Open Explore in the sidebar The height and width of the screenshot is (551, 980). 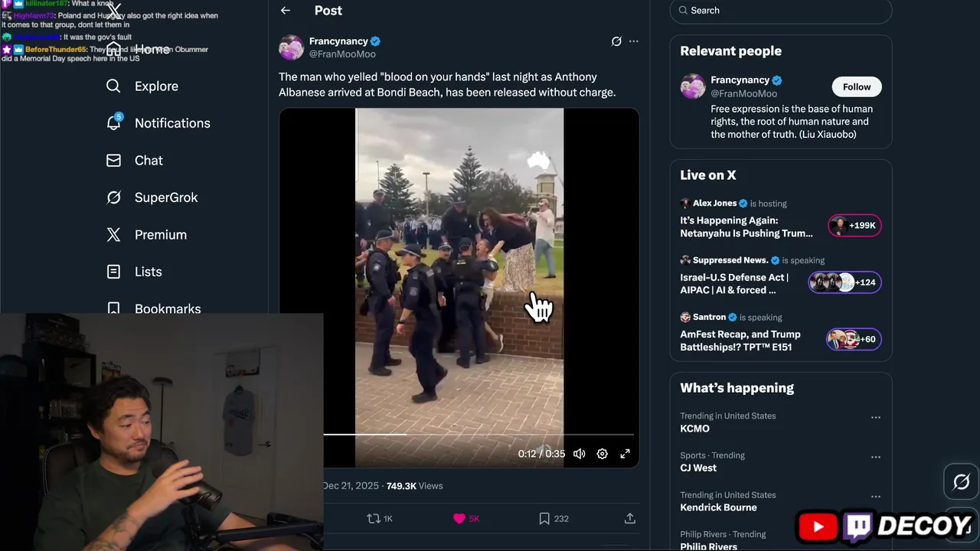coord(156,86)
